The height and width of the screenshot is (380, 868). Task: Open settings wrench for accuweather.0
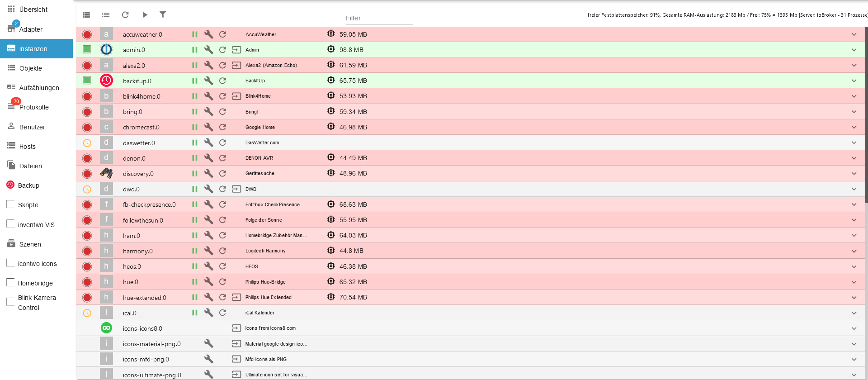click(208, 34)
